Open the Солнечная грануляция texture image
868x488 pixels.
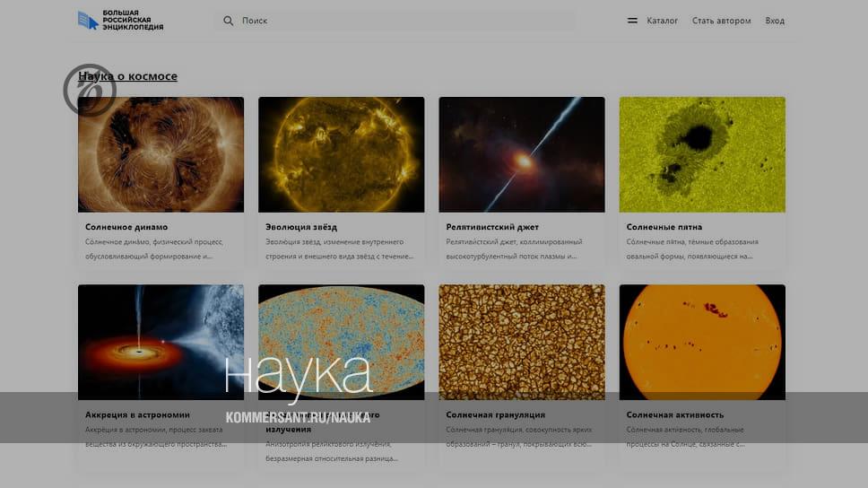521,341
